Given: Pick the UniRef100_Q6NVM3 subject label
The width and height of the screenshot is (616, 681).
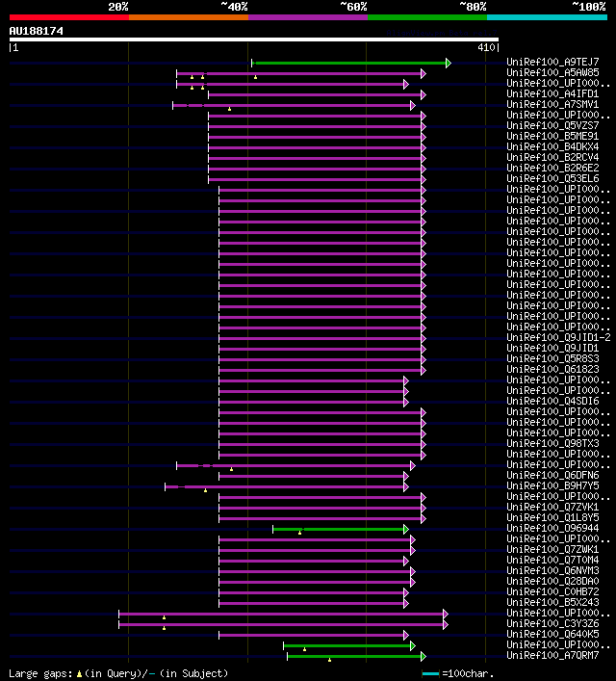Looking at the screenshot, I should tap(552, 570).
